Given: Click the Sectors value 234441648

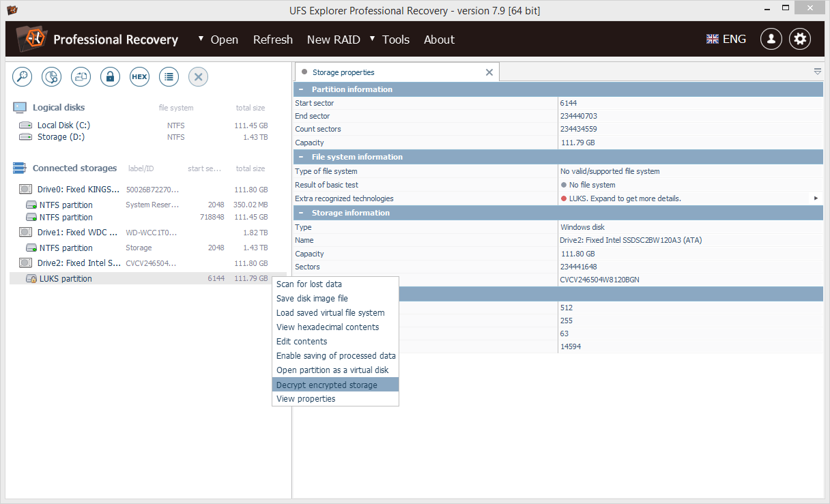Looking at the screenshot, I should tap(579, 267).
